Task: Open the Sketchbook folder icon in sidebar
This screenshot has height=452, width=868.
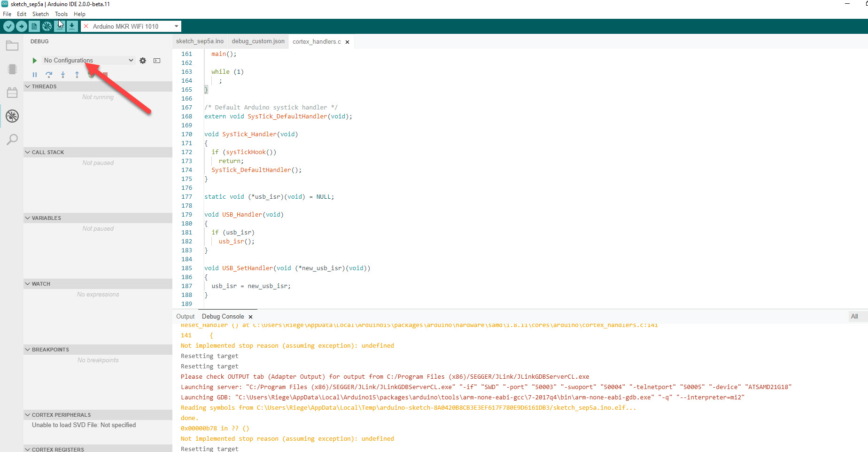Action: click(x=12, y=46)
